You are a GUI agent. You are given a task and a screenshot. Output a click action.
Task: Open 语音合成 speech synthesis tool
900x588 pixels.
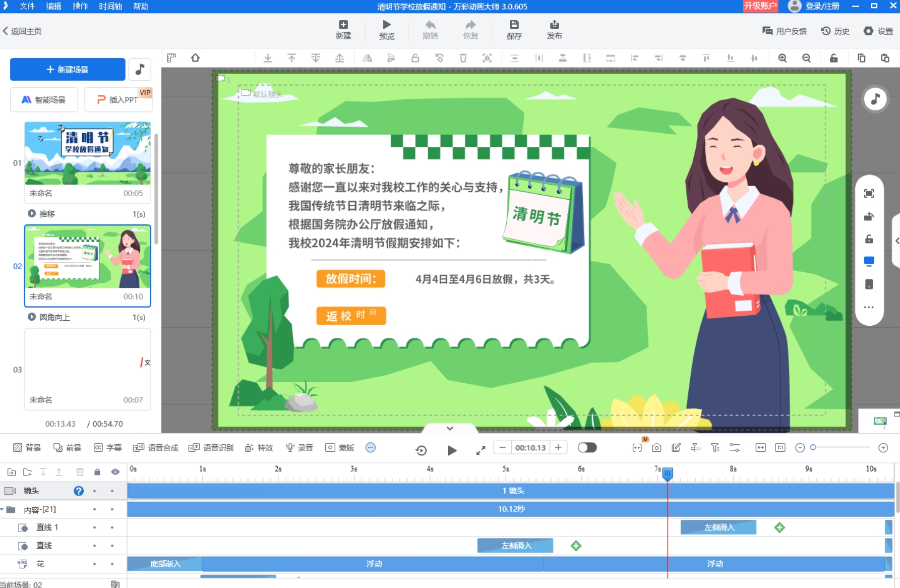point(155,447)
